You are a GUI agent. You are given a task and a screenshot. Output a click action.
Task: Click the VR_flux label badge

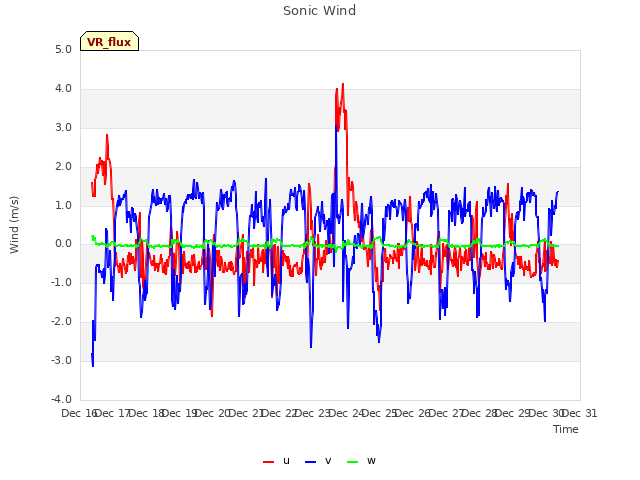[x=109, y=41]
